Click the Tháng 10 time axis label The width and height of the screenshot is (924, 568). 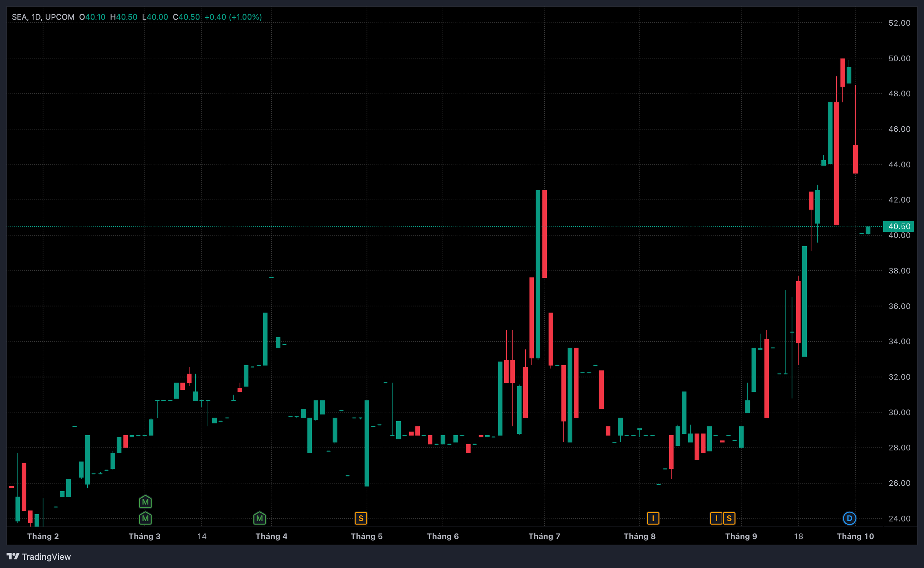[855, 536]
